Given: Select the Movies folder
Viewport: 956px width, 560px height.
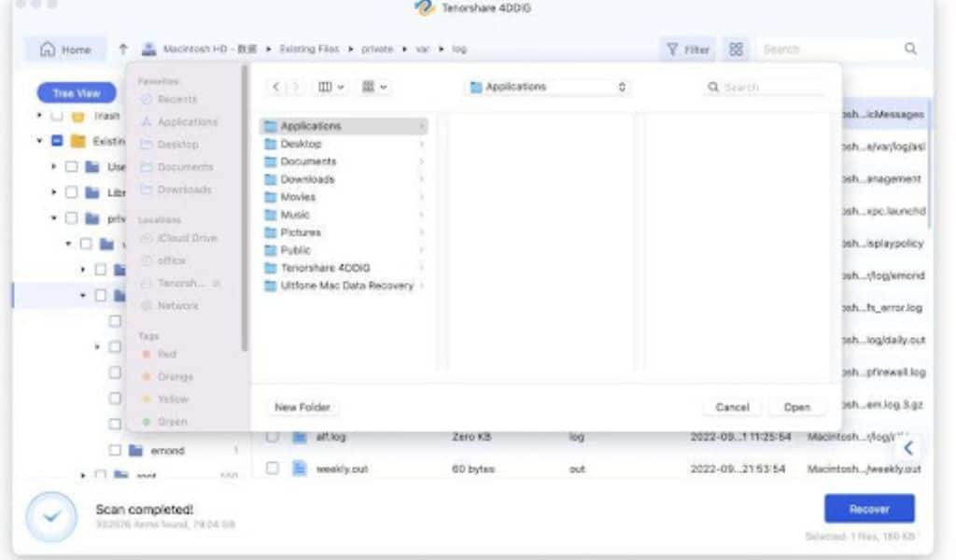Looking at the screenshot, I should pos(344,197).
